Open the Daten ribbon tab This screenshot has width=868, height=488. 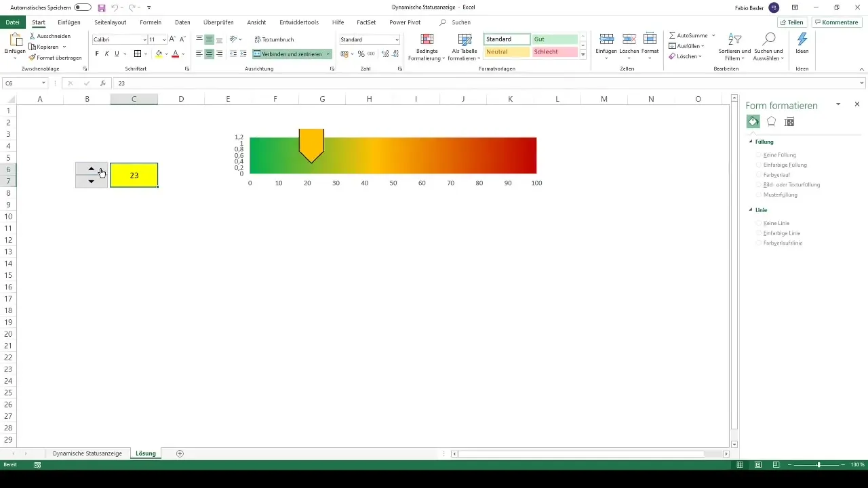182,22
